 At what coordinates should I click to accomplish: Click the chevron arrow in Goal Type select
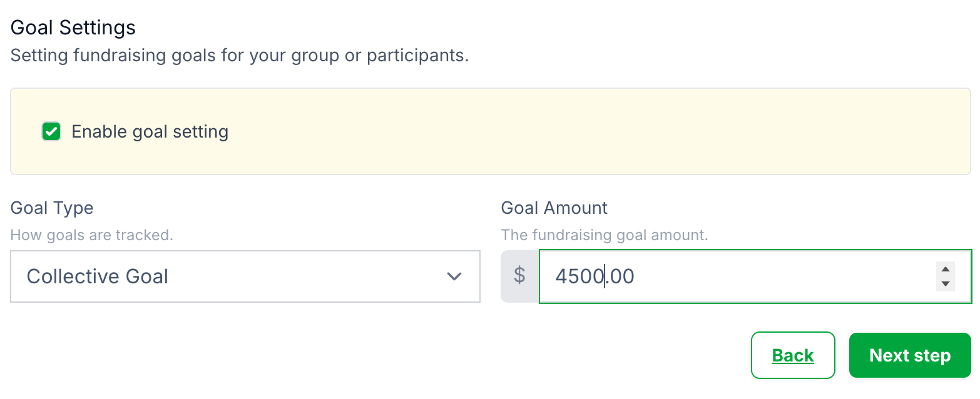coord(454,276)
